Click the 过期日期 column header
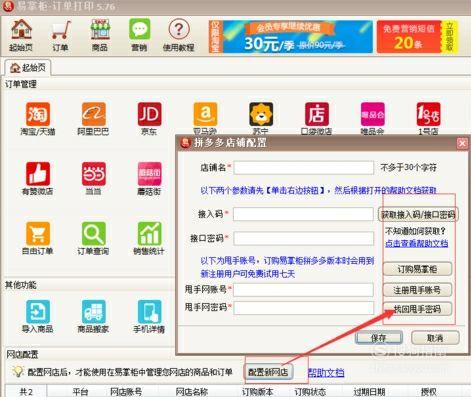 369,392
